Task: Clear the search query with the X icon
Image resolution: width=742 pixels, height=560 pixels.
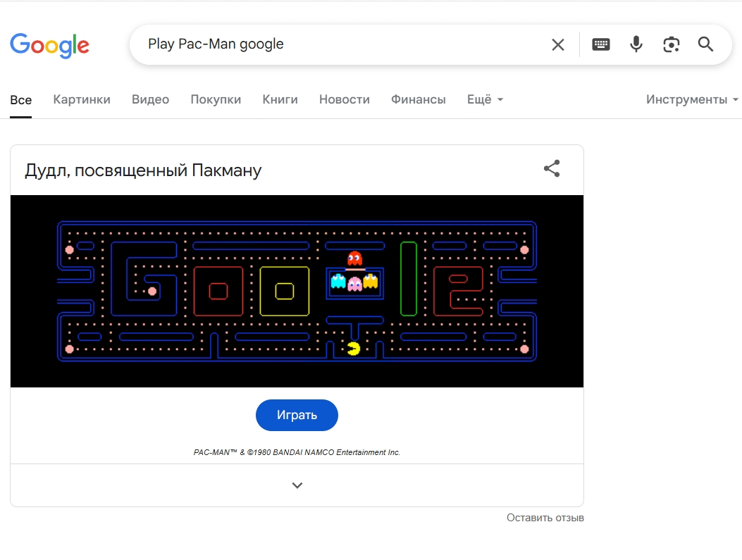Action: point(558,45)
